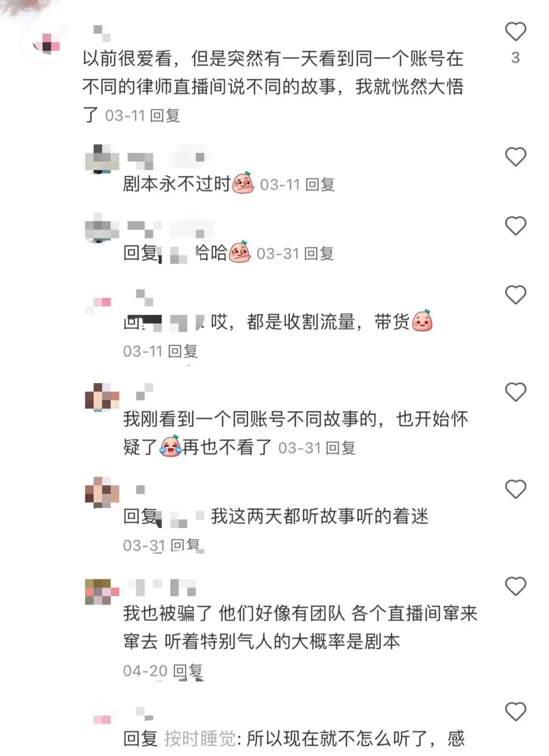The image size is (549, 756).
Task: Like the comment 我也被骗了 他们好像有团队
Action: tap(515, 587)
